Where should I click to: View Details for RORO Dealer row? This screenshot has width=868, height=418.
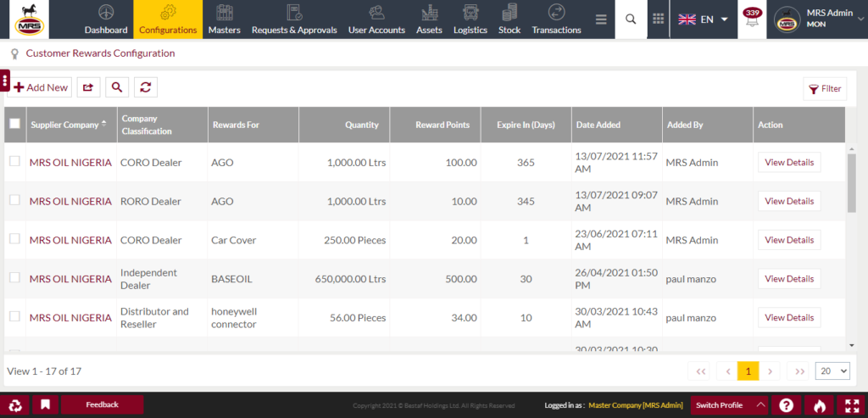pos(789,201)
